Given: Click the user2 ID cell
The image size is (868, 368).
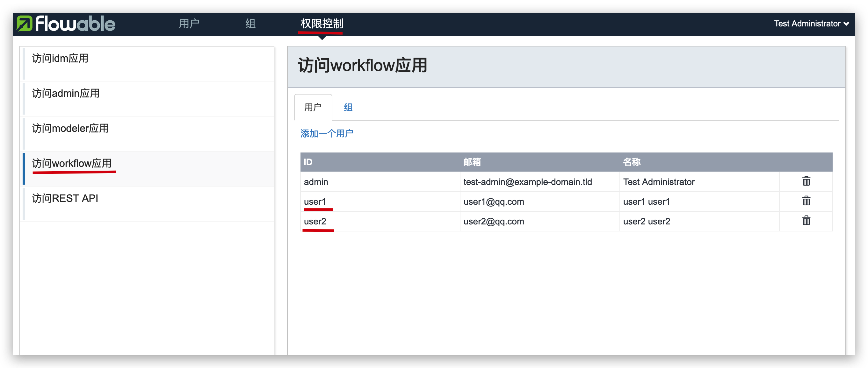Looking at the screenshot, I should click(x=315, y=221).
